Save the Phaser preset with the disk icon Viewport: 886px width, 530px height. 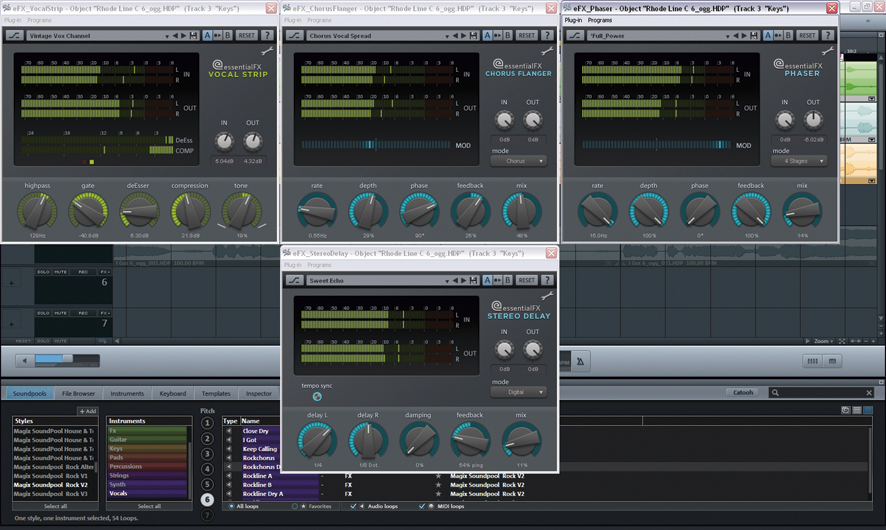pyautogui.click(x=754, y=36)
